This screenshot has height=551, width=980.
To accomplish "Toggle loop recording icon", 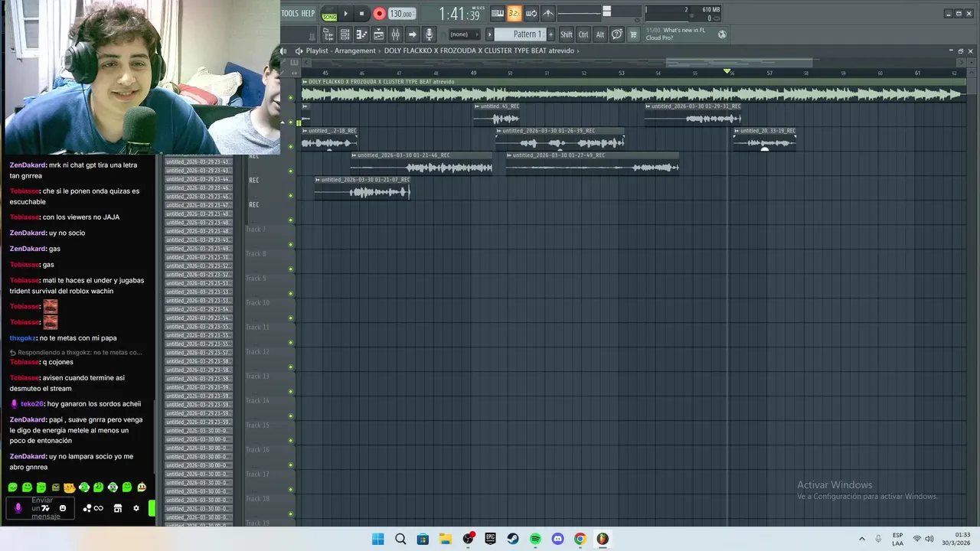I will [531, 13].
